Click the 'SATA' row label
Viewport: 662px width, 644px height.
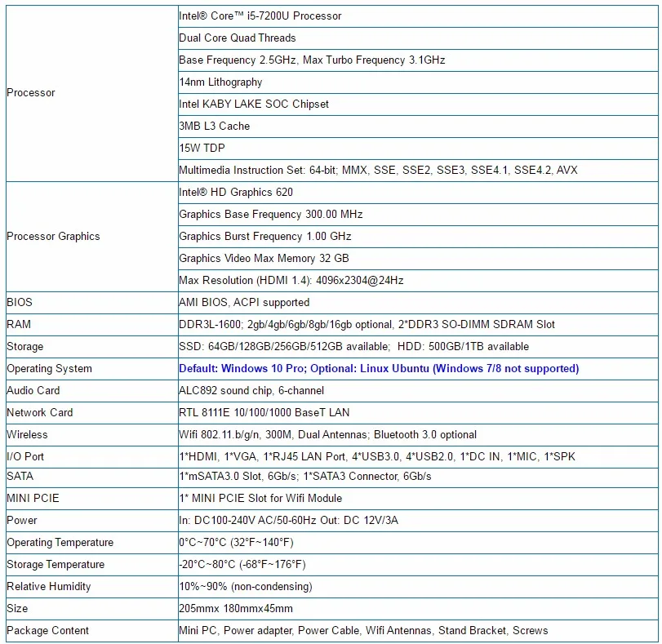pyautogui.click(x=92, y=477)
